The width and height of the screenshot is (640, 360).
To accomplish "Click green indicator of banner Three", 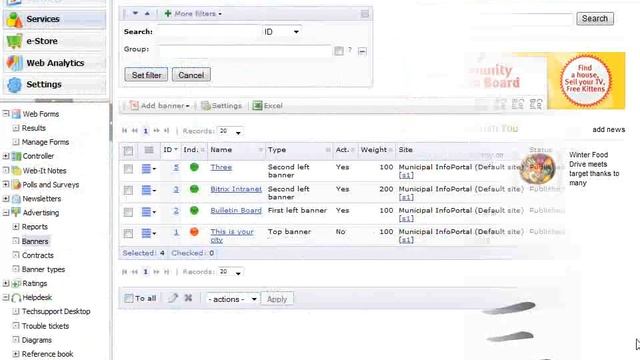I will click(x=194, y=167).
